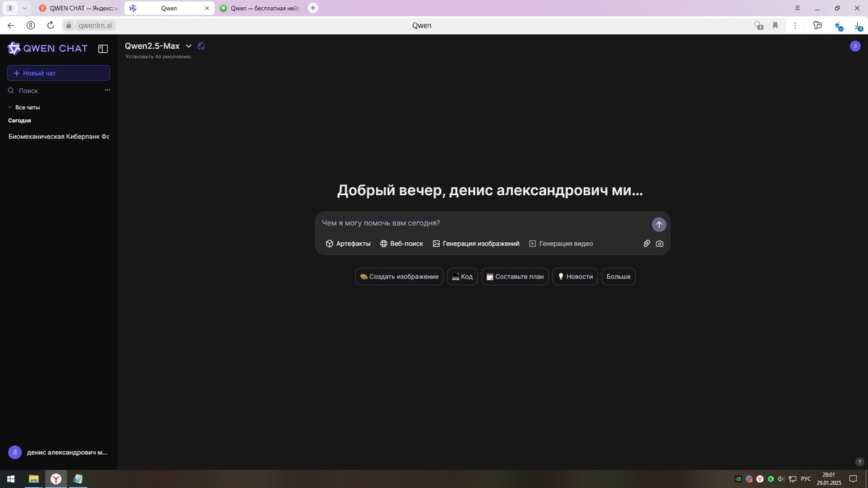Viewport: 868px width, 488px height.
Task: Click the NVIDIA tray icon
Action: [x=738, y=479]
